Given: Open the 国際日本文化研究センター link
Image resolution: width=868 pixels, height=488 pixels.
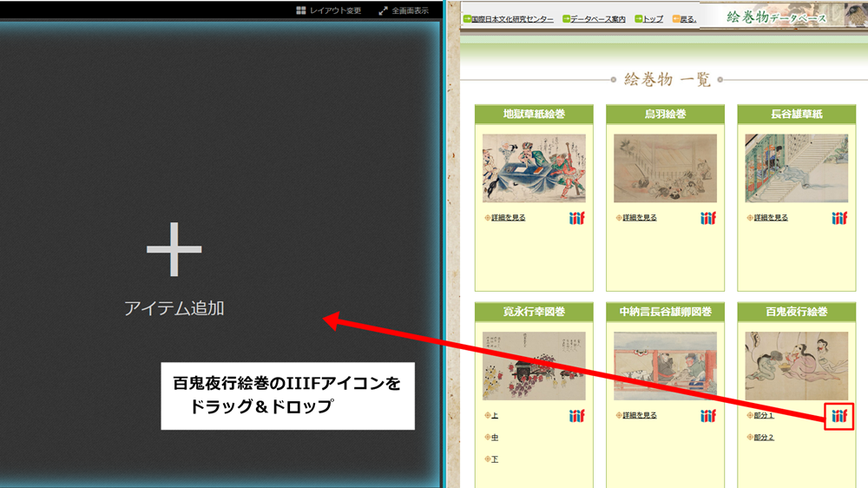Looking at the screenshot, I should tap(512, 19).
